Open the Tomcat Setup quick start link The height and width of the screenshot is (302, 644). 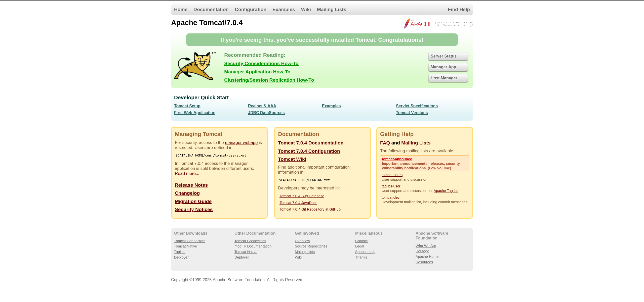click(x=187, y=106)
